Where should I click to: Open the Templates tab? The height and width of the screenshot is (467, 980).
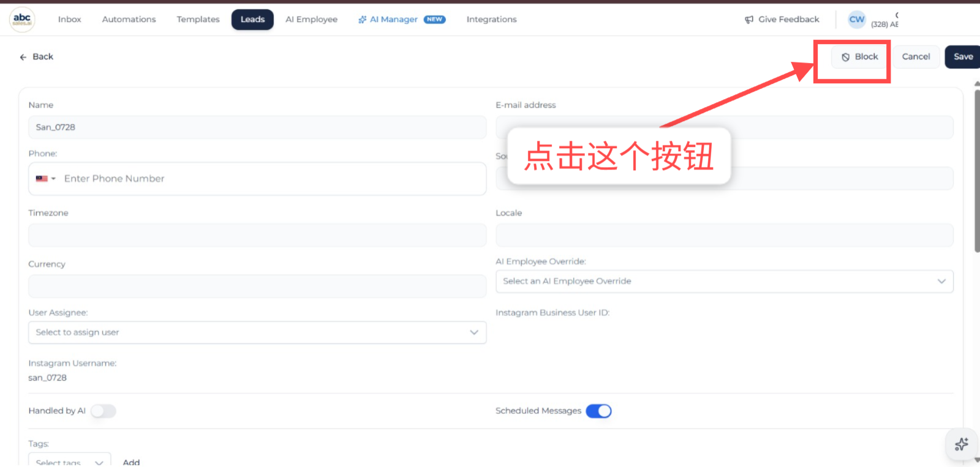pos(198,20)
